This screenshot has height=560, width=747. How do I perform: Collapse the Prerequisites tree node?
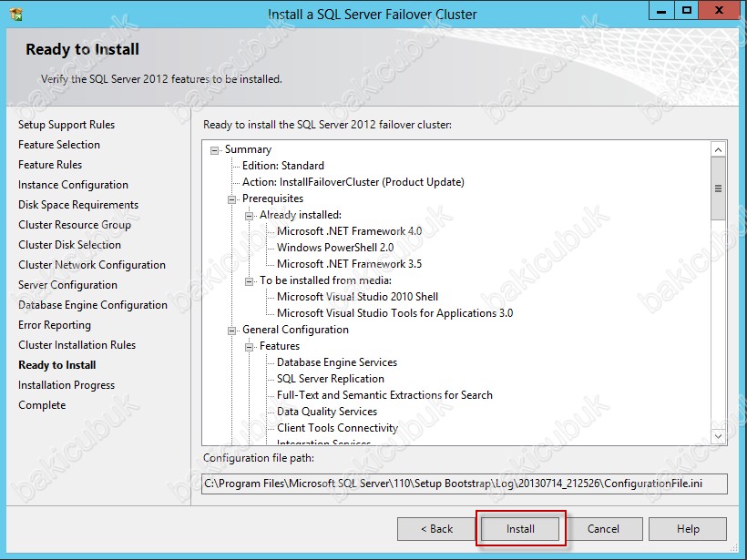tap(232, 199)
